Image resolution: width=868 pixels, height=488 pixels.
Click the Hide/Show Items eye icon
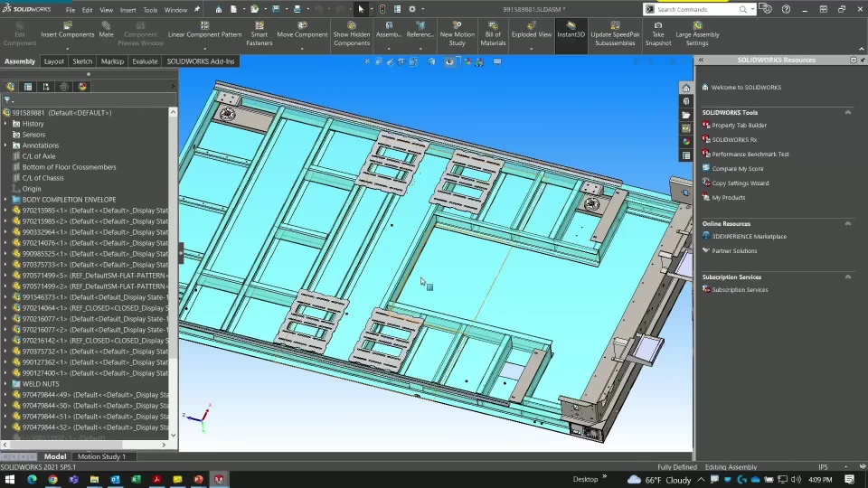pyautogui.click(x=449, y=62)
